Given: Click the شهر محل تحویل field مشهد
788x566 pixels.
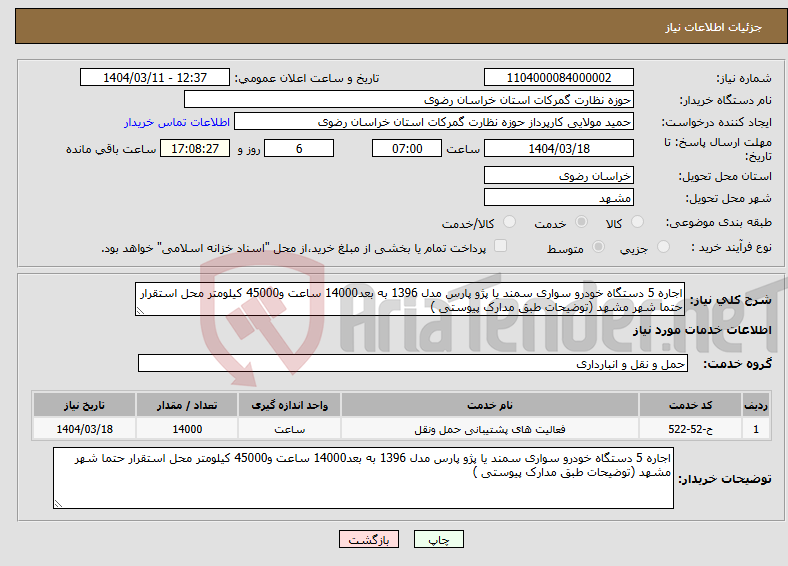Looking at the screenshot, I should [x=558, y=198].
